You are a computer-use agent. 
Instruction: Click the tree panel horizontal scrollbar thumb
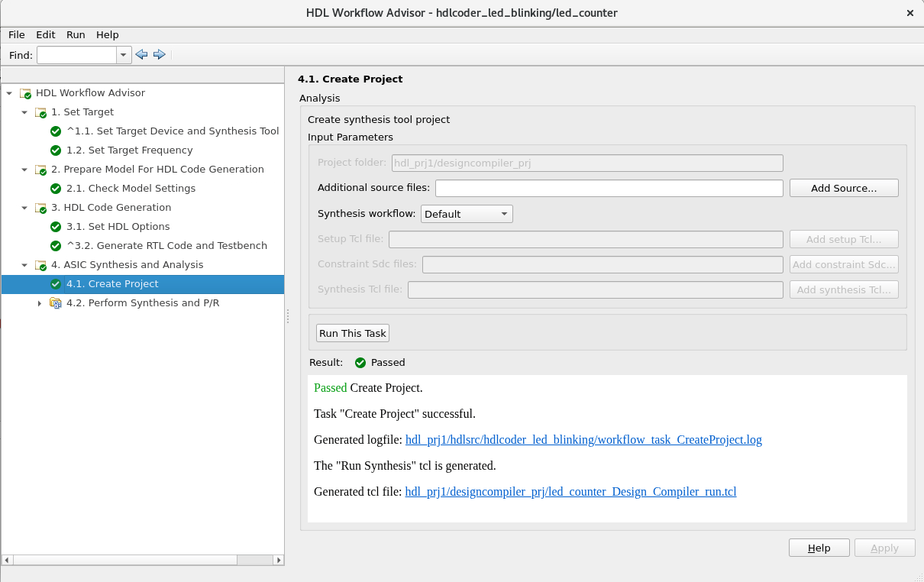124,560
